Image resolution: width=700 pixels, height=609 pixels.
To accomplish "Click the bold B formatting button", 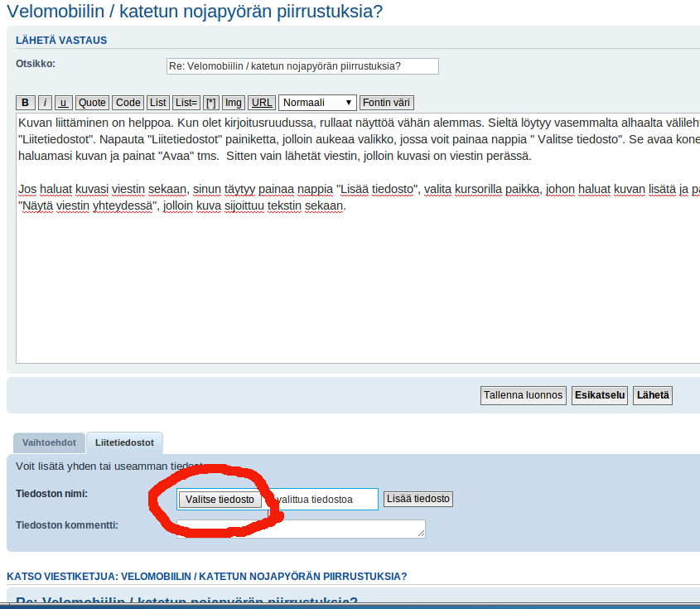I will point(26,103).
